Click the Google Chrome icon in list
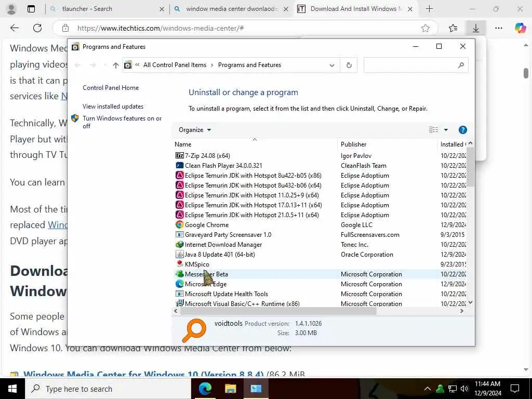532x399 pixels. click(179, 224)
